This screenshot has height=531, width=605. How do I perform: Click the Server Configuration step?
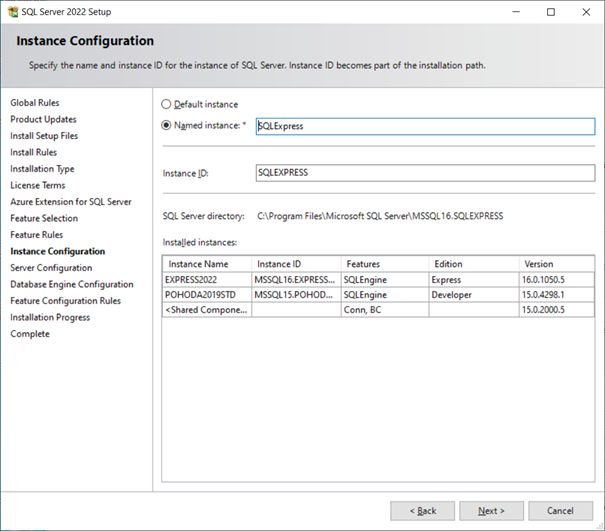pos(51,268)
